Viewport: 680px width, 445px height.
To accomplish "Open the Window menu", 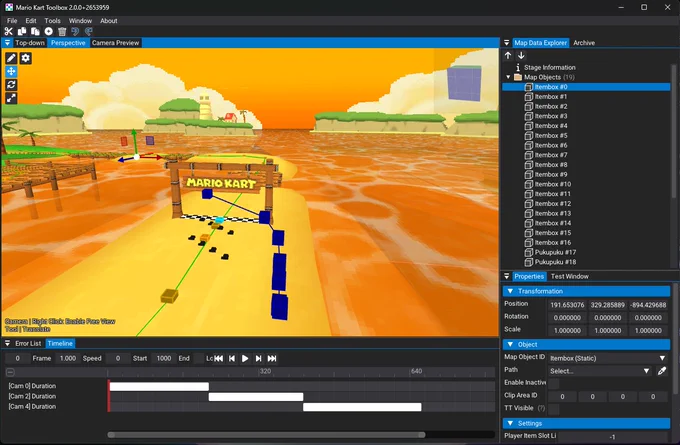I will (80, 21).
